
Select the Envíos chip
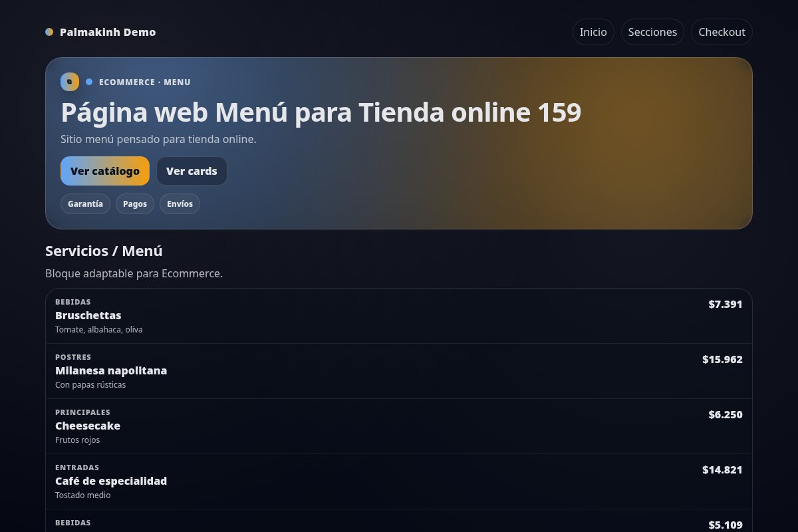coord(180,203)
